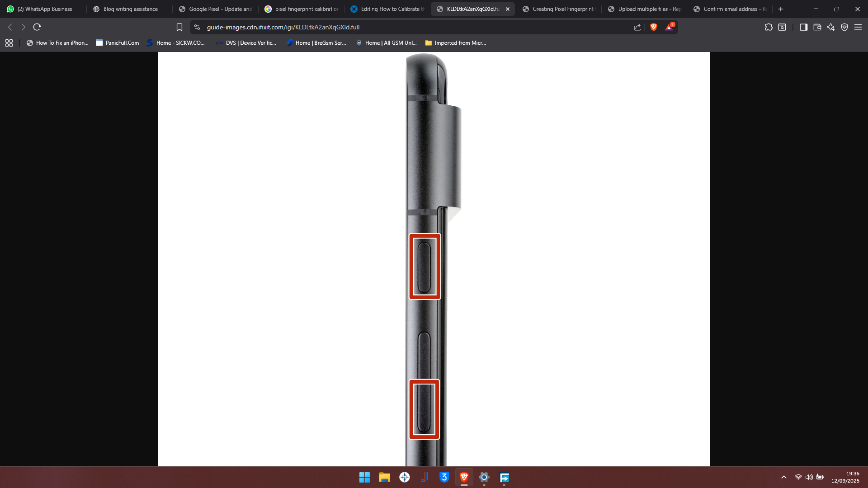868x488 pixels.
Task: Open Imported from Micr... bookmarks folder
Action: [x=455, y=43]
